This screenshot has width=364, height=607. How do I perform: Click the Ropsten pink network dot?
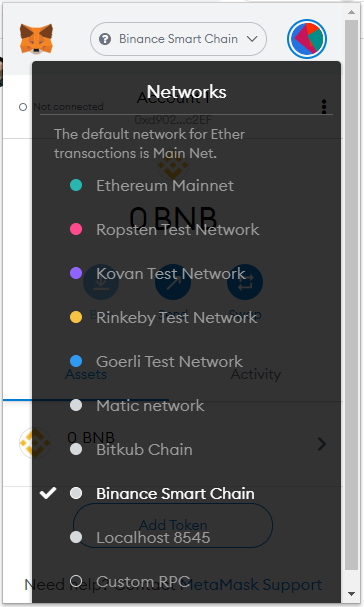pyautogui.click(x=76, y=229)
